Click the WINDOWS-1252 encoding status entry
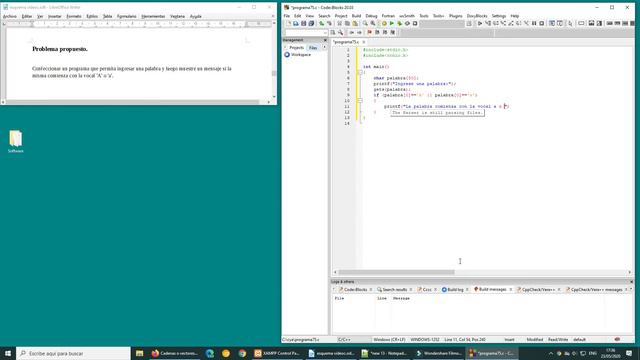This screenshot has width=640, height=360. [x=424, y=340]
